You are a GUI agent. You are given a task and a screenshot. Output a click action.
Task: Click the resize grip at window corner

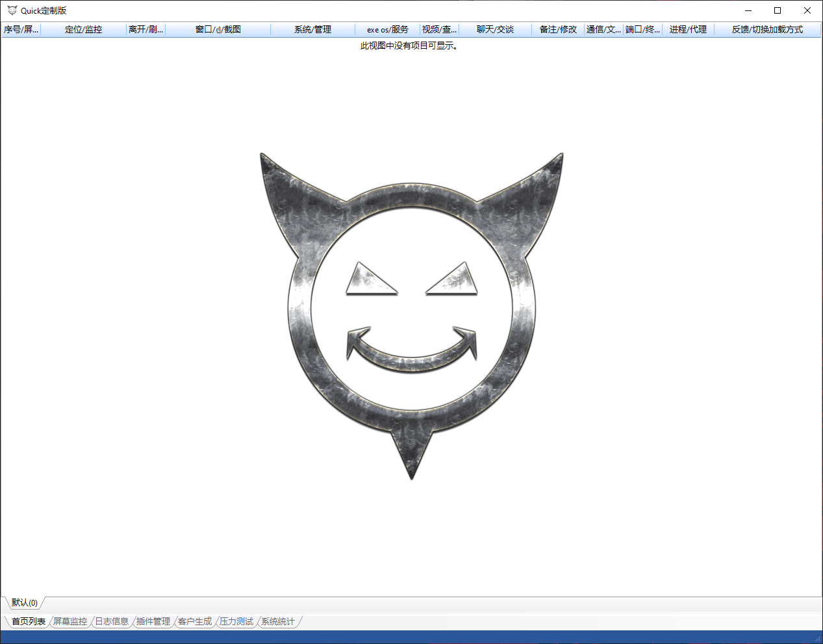coord(818,639)
